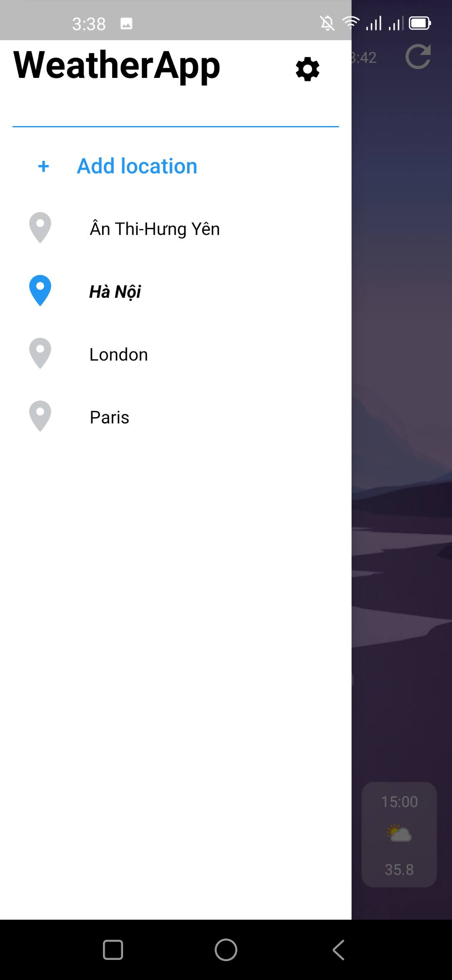Image resolution: width=452 pixels, height=980 pixels.
Task: Tap the Add location link
Action: [x=137, y=166]
